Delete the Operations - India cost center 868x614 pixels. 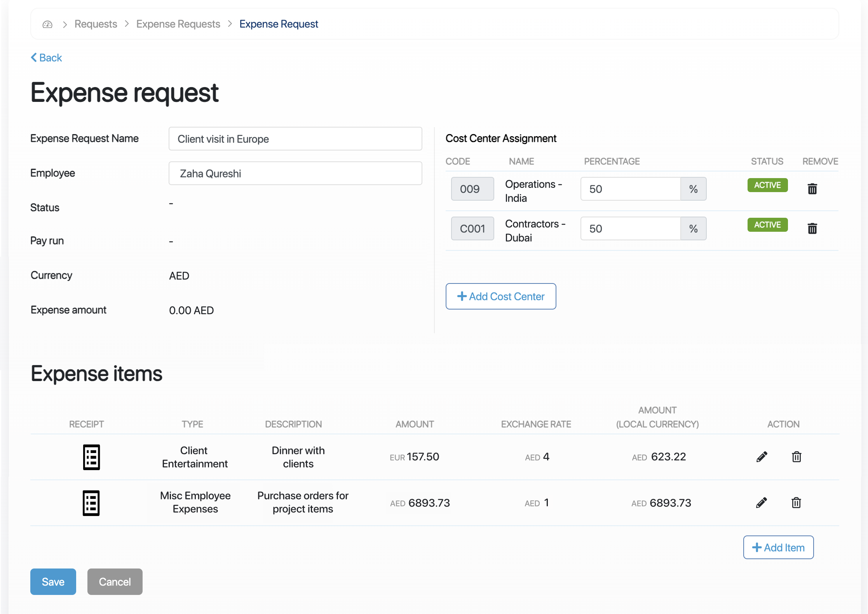pos(812,189)
